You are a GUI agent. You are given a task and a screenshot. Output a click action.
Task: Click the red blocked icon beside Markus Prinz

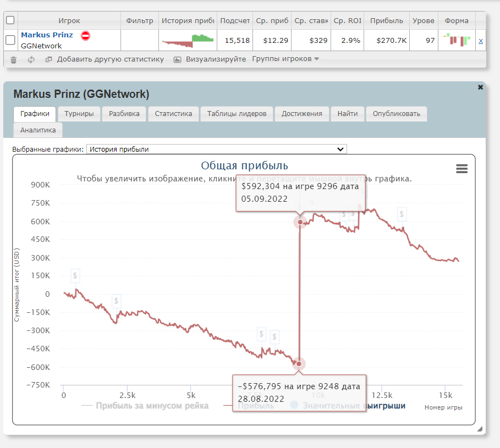[85, 36]
